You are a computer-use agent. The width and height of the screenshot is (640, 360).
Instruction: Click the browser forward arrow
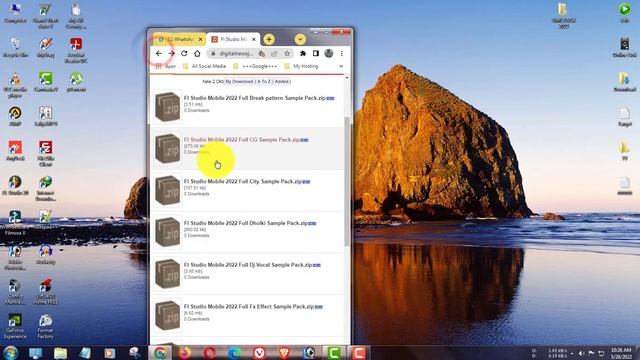(x=171, y=53)
